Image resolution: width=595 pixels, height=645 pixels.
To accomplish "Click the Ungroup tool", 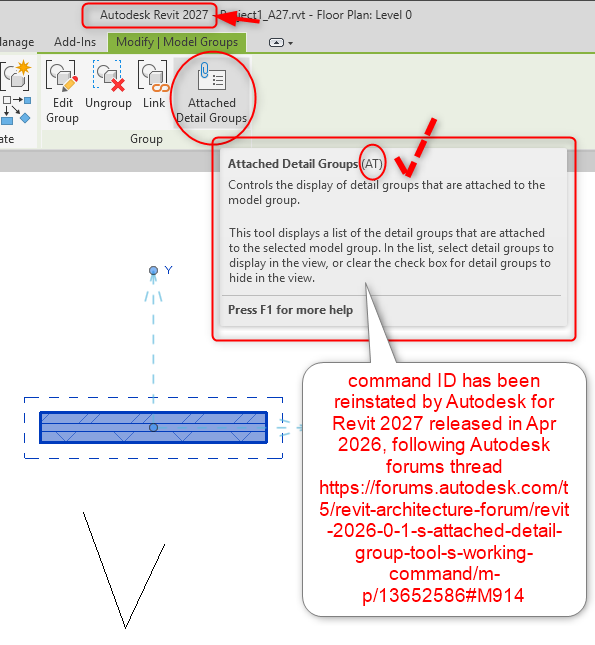I will pyautogui.click(x=108, y=85).
